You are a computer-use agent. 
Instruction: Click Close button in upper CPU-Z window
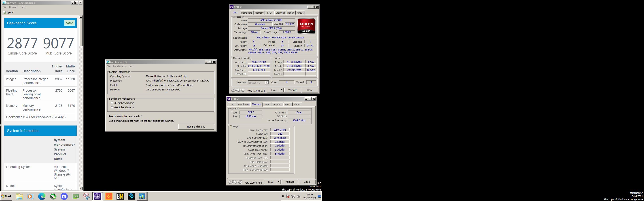click(310, 90)
